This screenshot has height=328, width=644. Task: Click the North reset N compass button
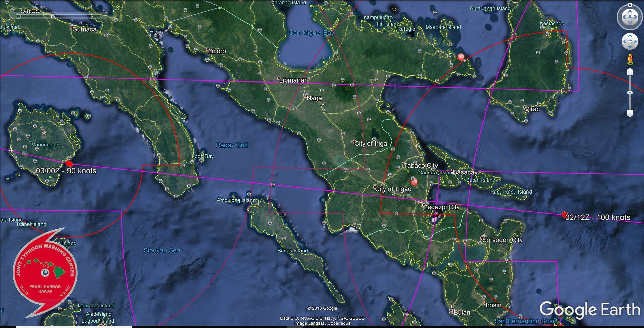[630, 5]
